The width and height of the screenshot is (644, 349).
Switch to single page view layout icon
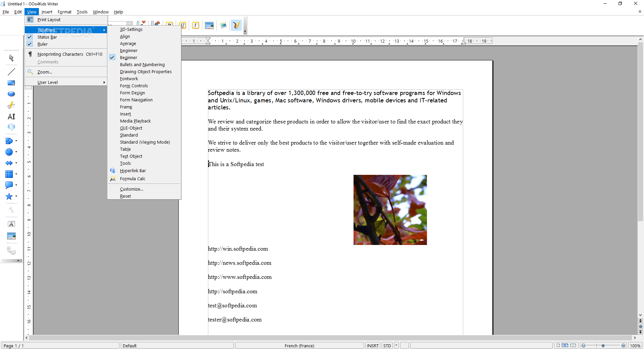pos(558,345)
